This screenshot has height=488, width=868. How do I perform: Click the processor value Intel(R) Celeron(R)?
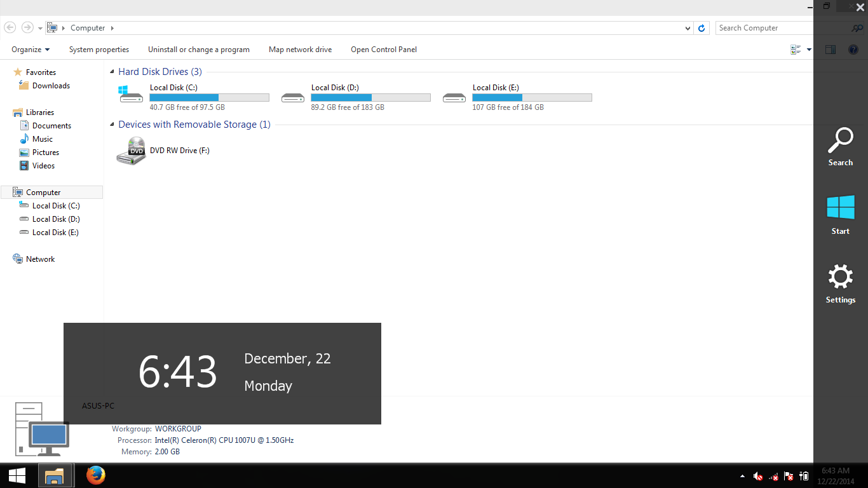[224, 440]
